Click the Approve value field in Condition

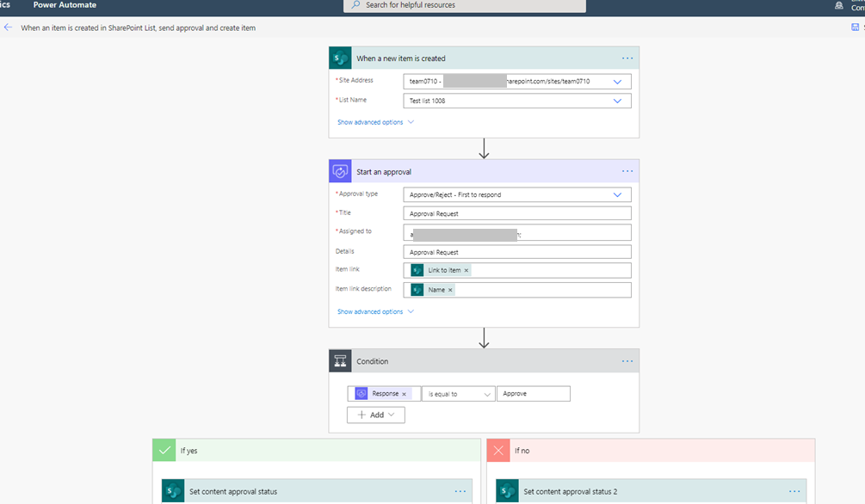point(533,394)
